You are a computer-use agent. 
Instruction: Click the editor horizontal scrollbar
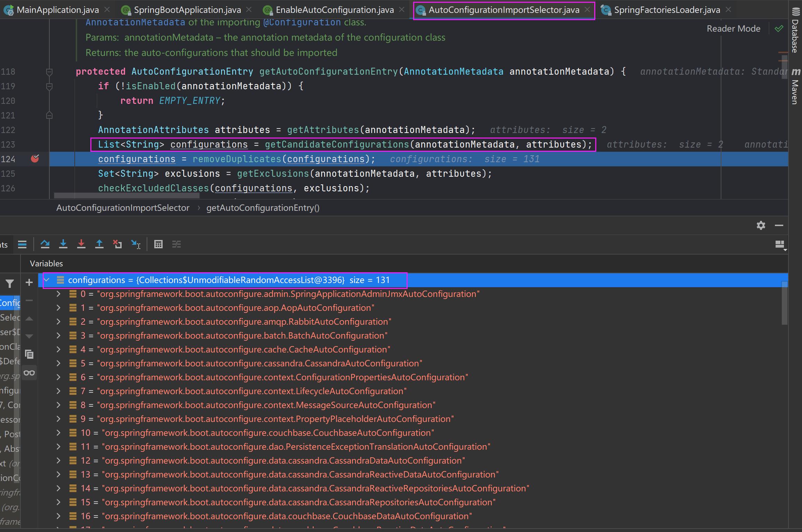127,196
